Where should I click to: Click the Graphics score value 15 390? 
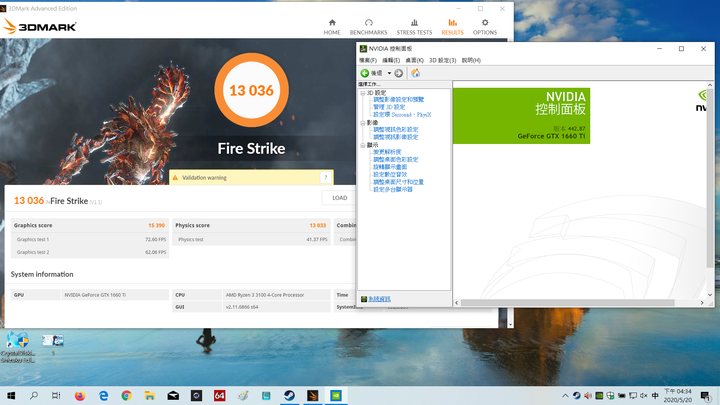(156, 225)
